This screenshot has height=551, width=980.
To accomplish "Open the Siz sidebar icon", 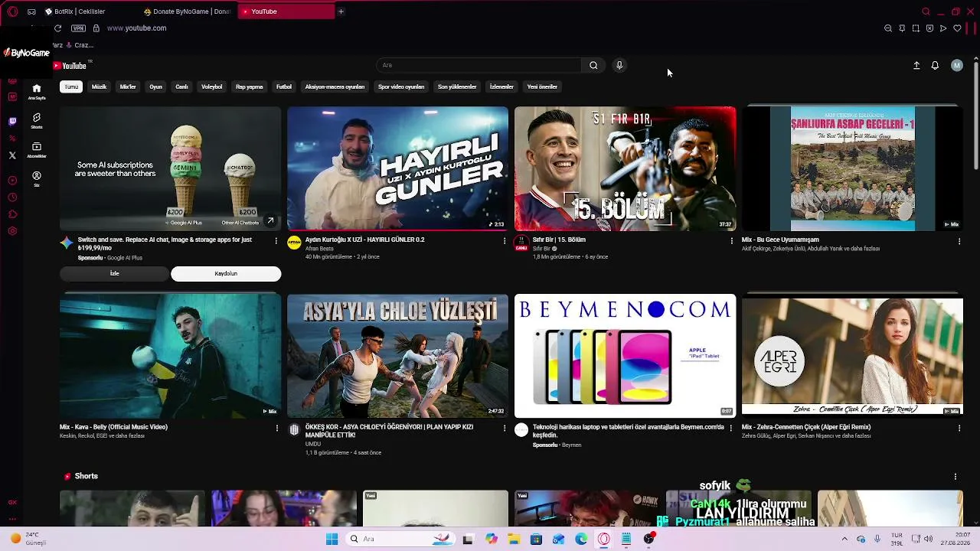I will point(36,178).
